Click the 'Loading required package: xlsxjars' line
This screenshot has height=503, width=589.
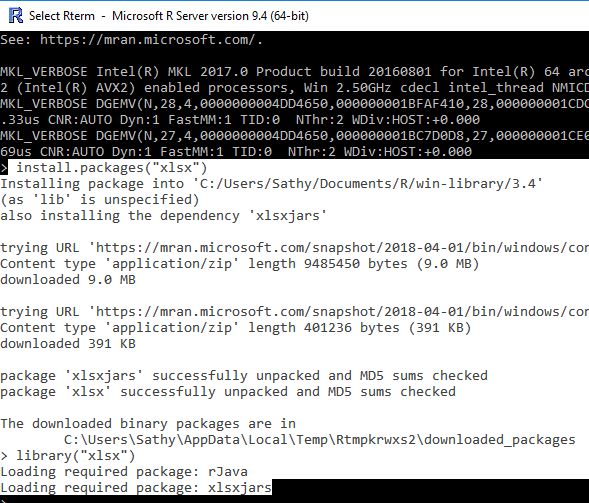(136, 488)
